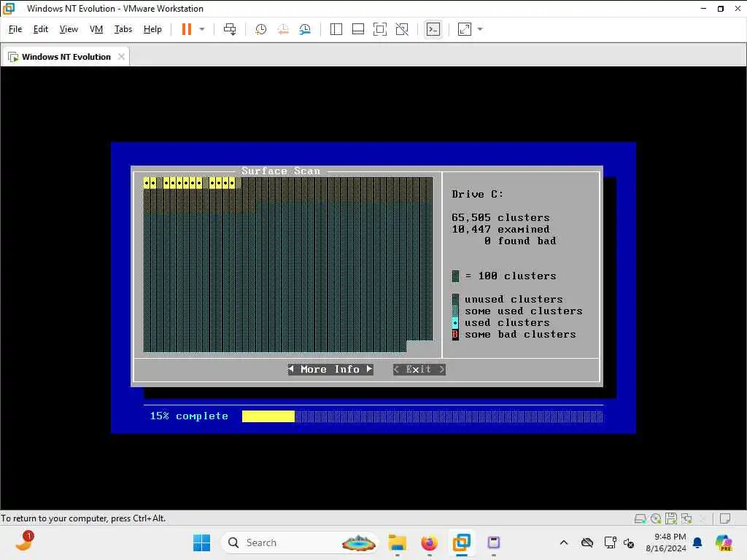The width and height of the screenshot is (747, 560).
Task: Revert VM to previous snapshot
Action: tap(283, 29)
